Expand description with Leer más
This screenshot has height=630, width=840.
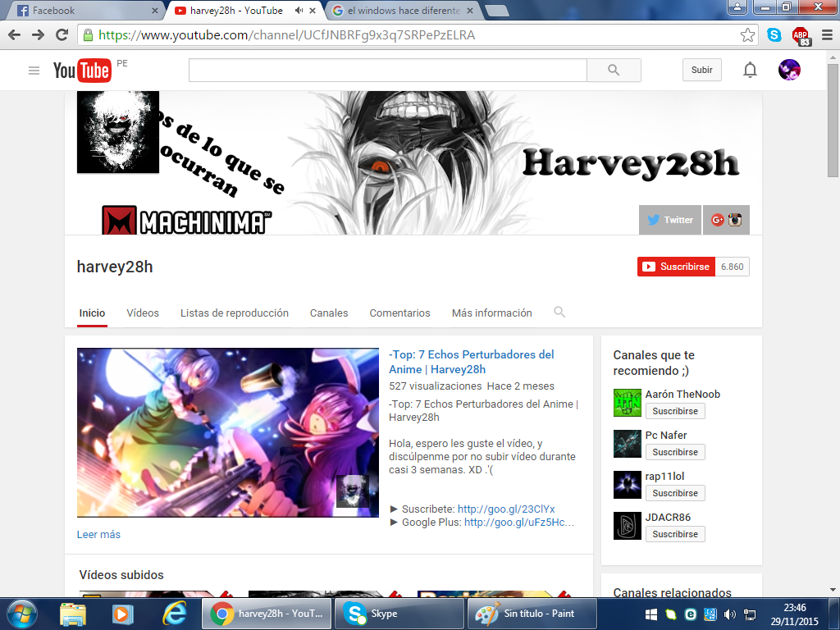click(98, 535)
